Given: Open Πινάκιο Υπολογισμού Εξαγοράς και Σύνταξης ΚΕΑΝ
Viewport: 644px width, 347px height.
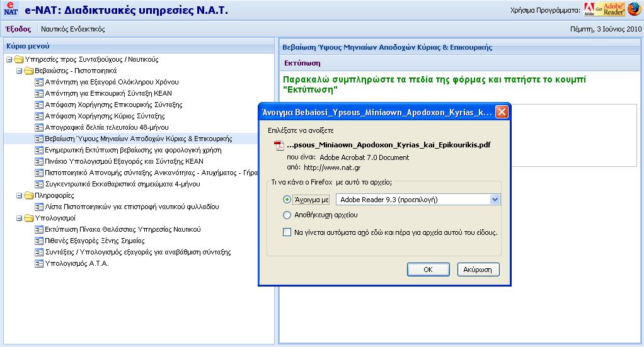Looking at the screenshot, I should click(x=124, y=161).
